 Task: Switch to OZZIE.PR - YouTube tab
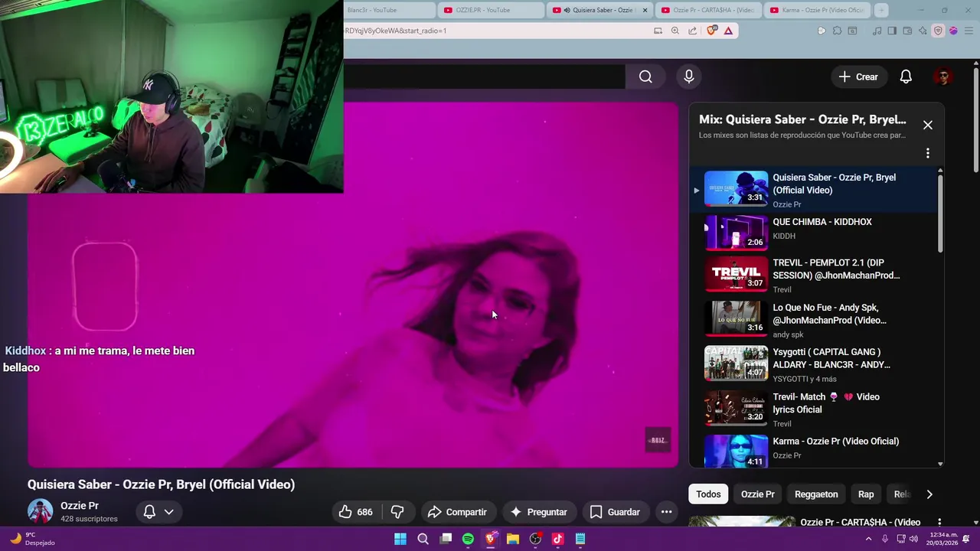pyautogui.click(x=492, y=10)
